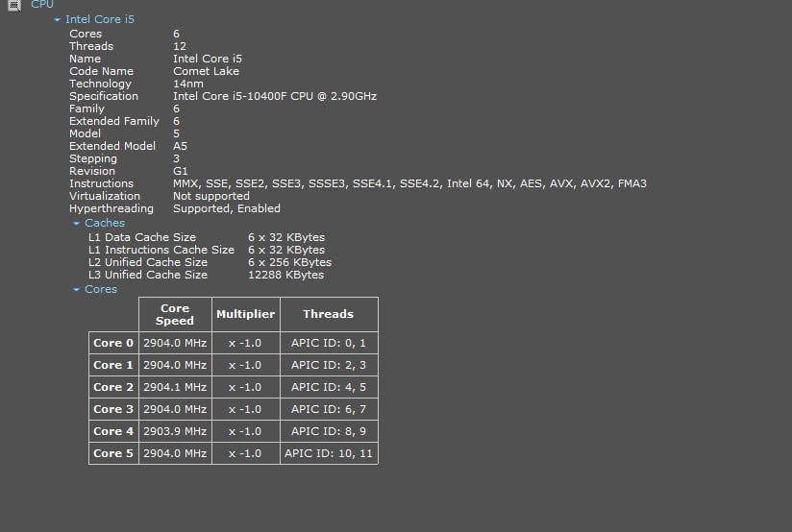Select the L3 cache value 12288 KBytes
Viewport: 792px width, 532px height.
point(285,275)
